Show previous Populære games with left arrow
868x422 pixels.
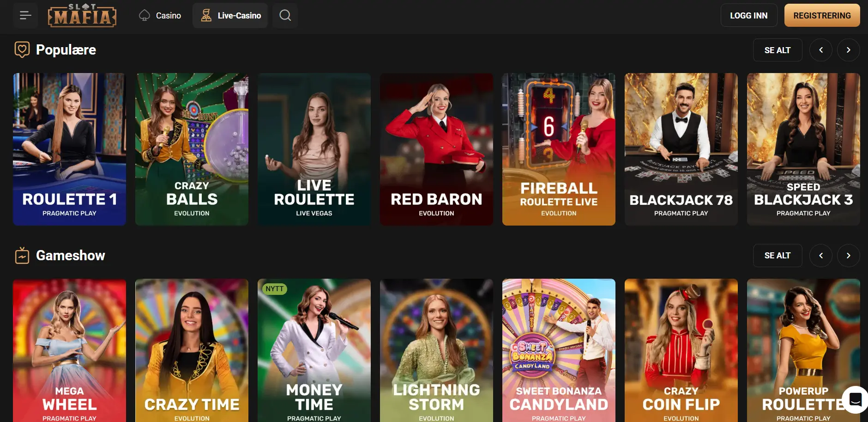click(x=821, y=50)
